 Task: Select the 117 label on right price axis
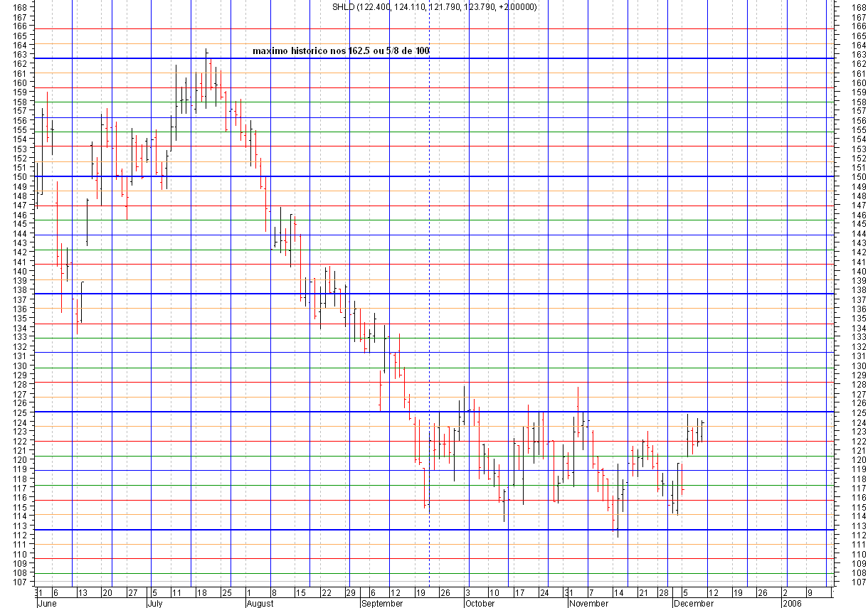859,488
